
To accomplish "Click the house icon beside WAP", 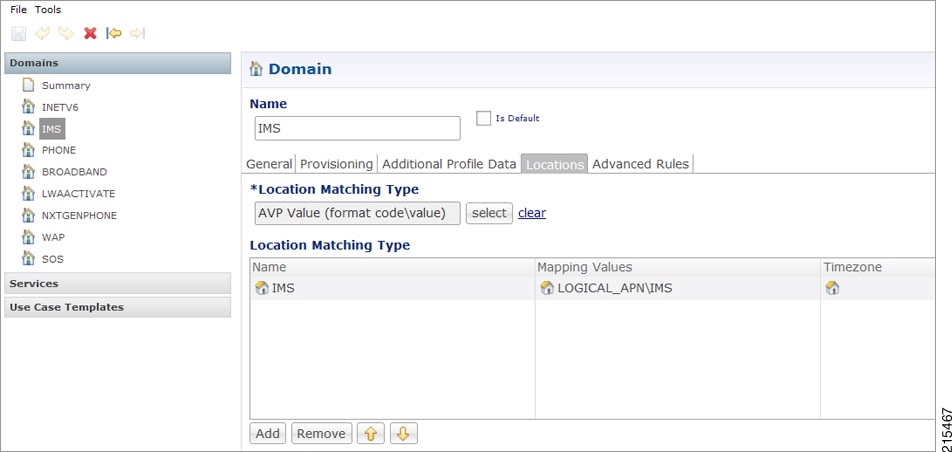I will 28,236.
